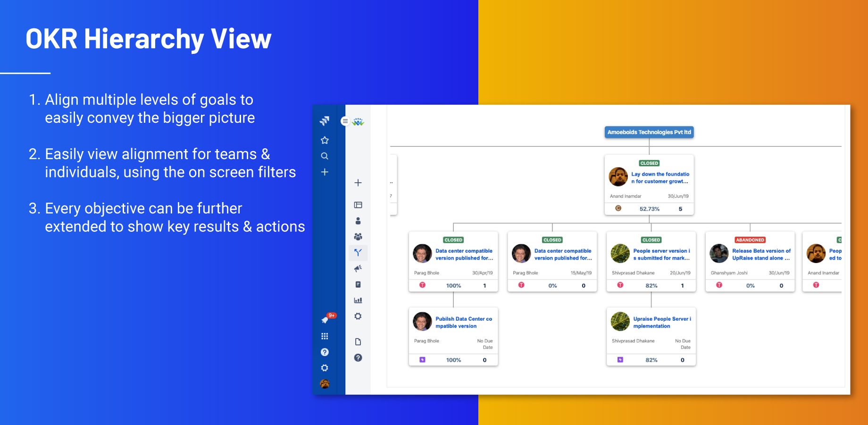Open the megaphone announcements icon
The height and width of the screenshot is (425, 868).
pyautogui.click(x=358, y=268)
